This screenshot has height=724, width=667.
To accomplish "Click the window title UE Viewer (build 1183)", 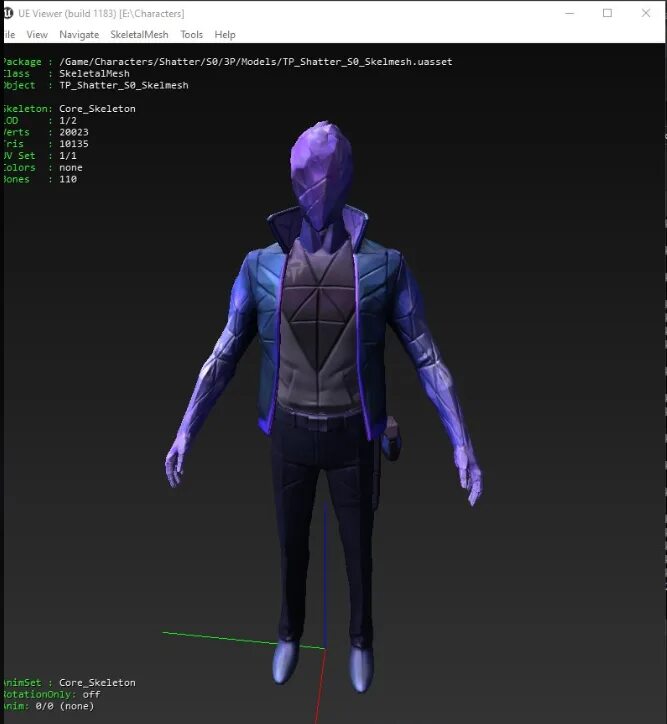I will pos(67,14).
